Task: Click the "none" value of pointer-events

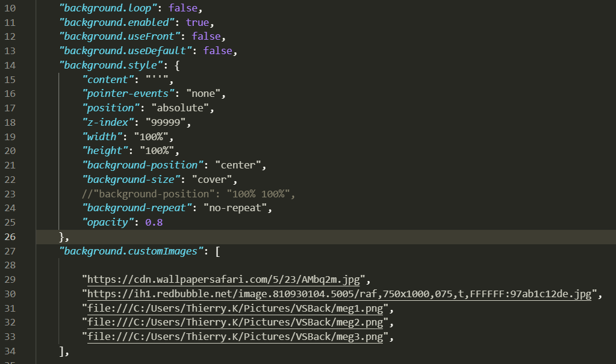Action: coord(203,94)
